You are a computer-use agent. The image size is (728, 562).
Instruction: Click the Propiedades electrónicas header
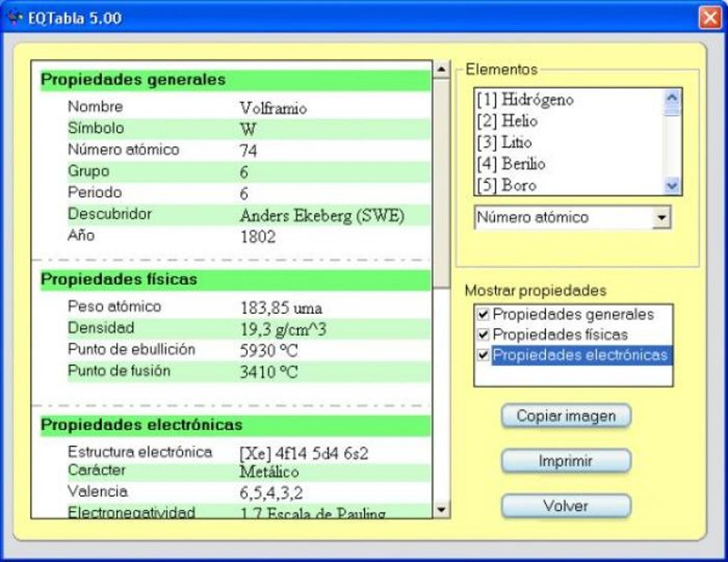click(236, 425)
